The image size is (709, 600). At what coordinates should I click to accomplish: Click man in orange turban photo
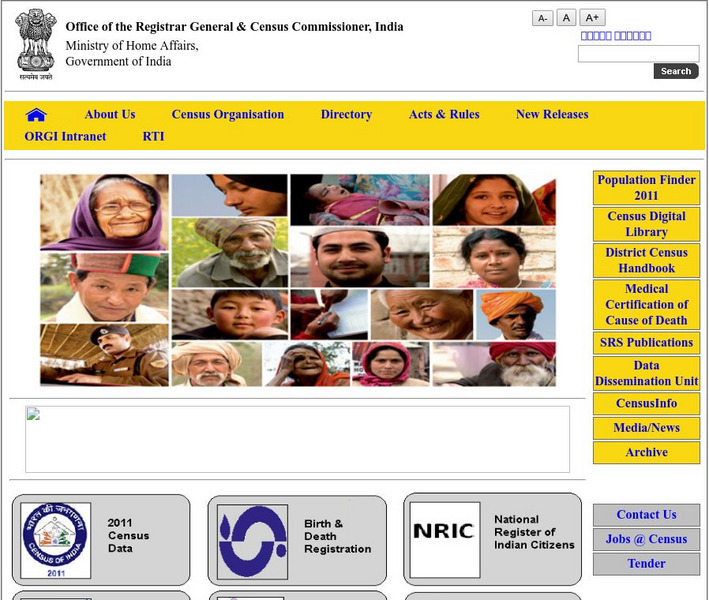point(516,315)
